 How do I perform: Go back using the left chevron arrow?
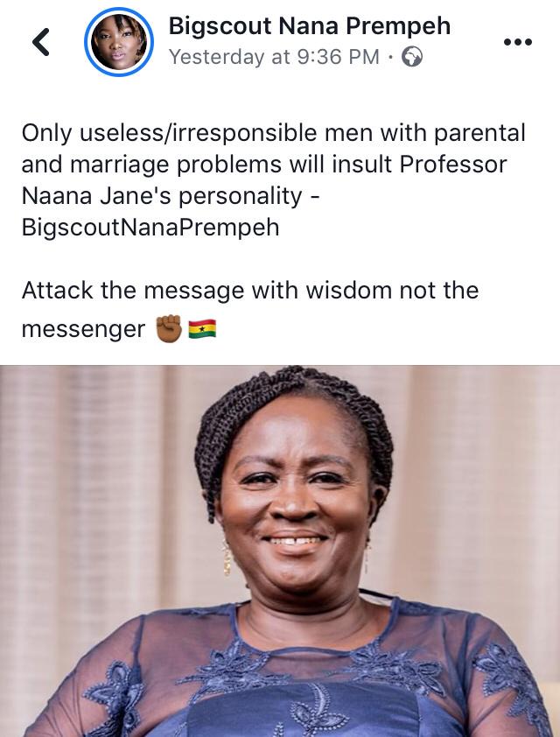41,42
